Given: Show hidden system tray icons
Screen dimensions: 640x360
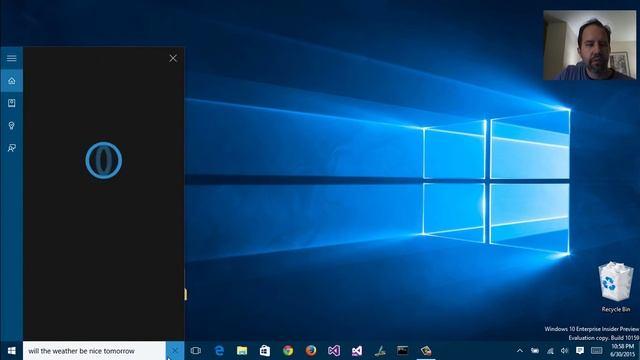Looking at the screenshot, I should pos(520,351).
